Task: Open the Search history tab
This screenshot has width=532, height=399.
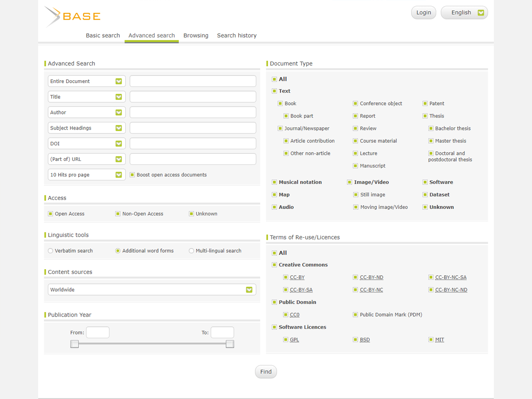Action: [x=237, y=35]
